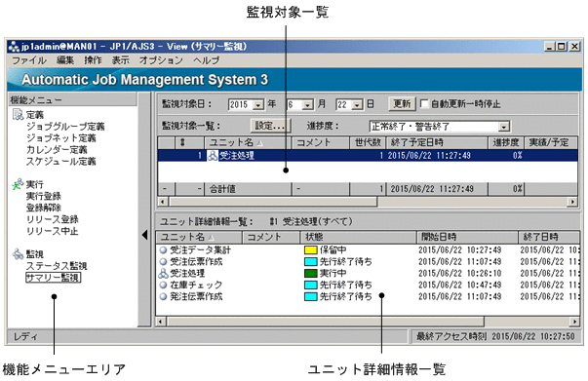Screen dimensions: 588x381
Task: Click the JP1/AJS3 application icon in title bar
Action: coord(14,47)
